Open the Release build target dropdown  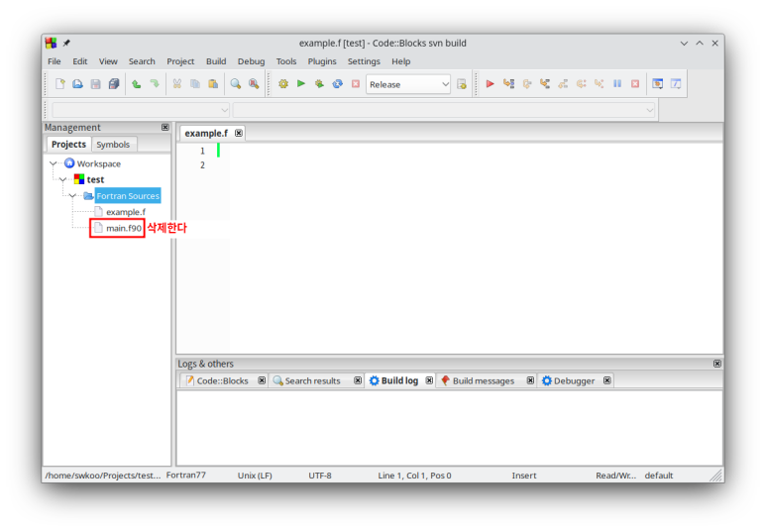coord(408,84)
